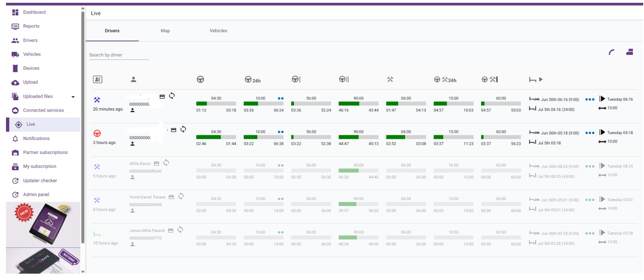Click the driver card column header icon
Screen dimensions: 644x280
click(98, 80)
